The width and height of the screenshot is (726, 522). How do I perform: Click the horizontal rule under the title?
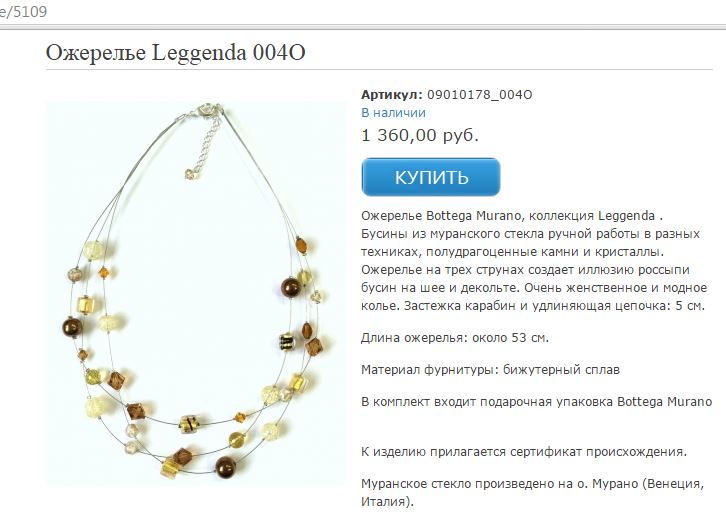379,69
